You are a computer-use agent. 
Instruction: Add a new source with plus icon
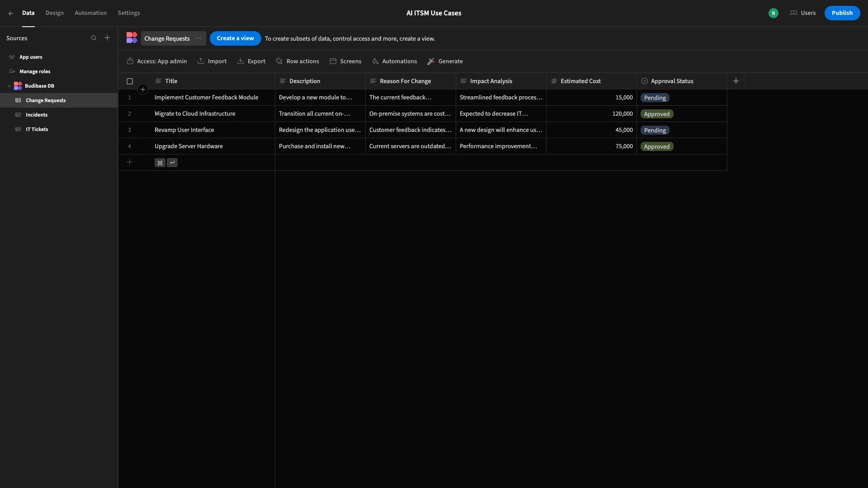coord(107,38)
